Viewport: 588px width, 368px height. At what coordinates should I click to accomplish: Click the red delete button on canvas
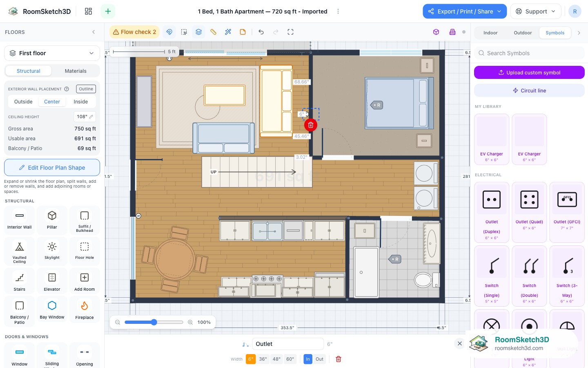point(311,125)
